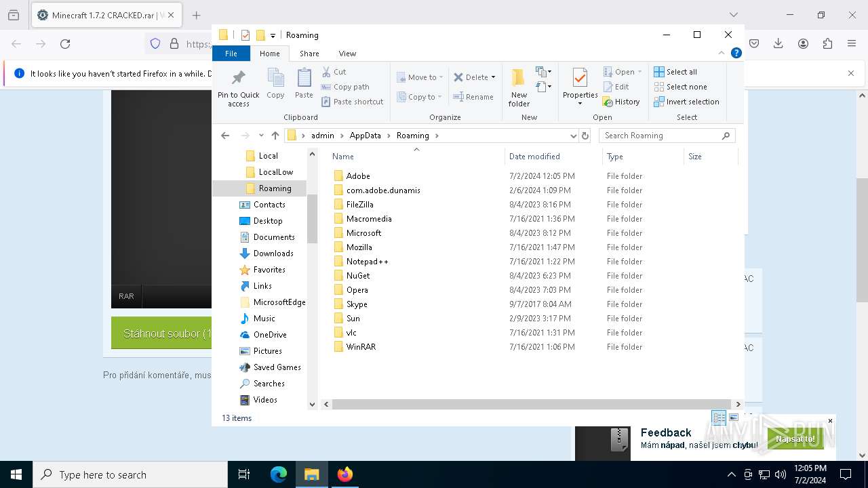Click the Rename command
The height and width of the screenshot is (488, 868).
[473, 97]
